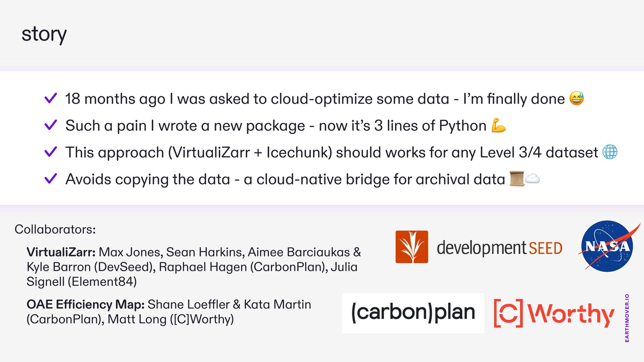
Task: Click 'VirtualiZarr + Icechunk' in third bullet
Action: click(x=250, y=153)
